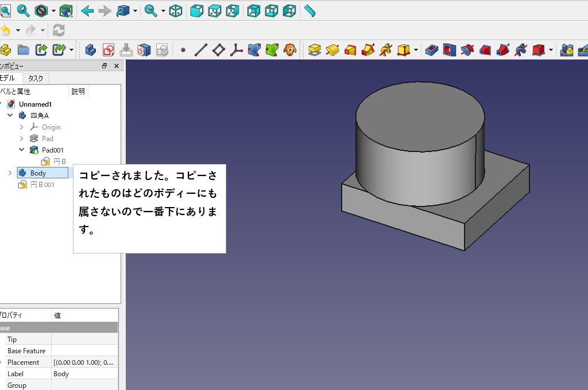
Task: Set the Isometric view
Action: (176, 11)
